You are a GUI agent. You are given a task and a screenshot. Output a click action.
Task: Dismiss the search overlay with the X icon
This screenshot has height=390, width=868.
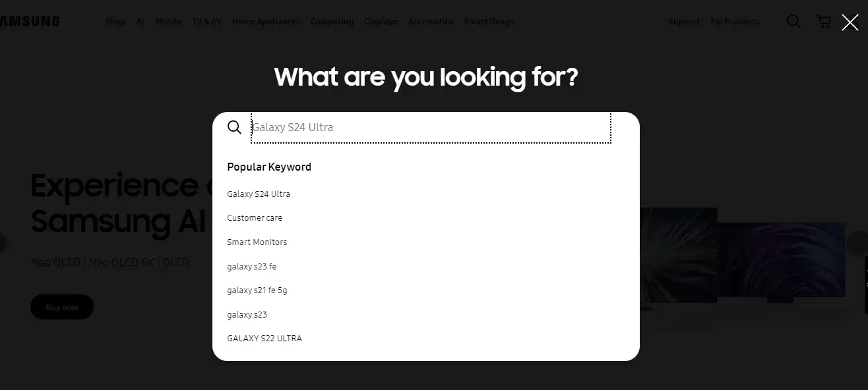[850, 22]
